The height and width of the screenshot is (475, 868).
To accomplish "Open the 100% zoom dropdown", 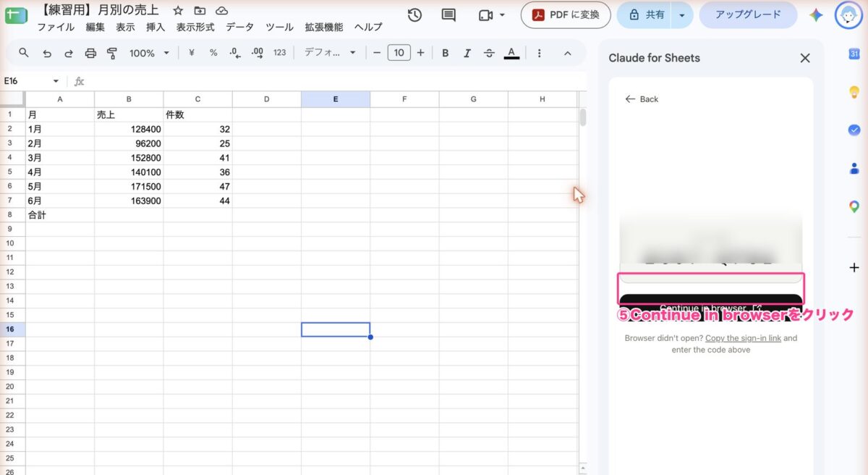I will pos(149,53).
